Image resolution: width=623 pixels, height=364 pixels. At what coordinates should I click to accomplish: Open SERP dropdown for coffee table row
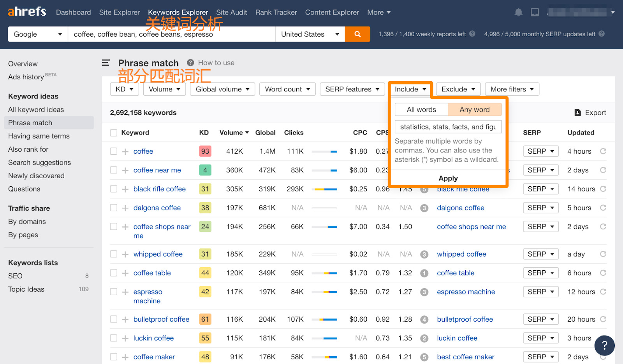[540, 273]
